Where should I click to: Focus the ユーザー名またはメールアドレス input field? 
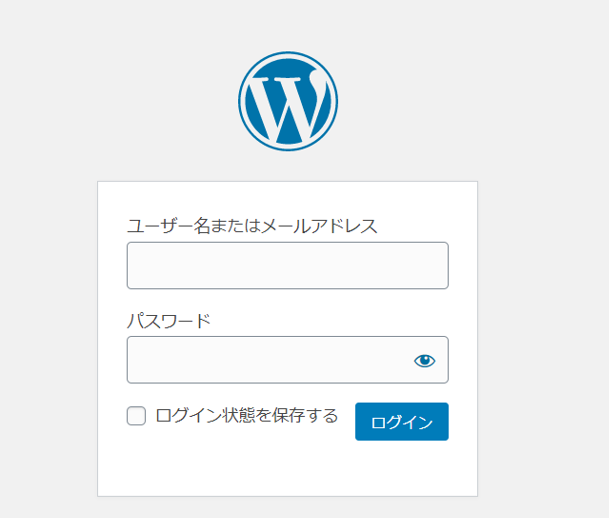pyautogui.click(x=288, y=266)
